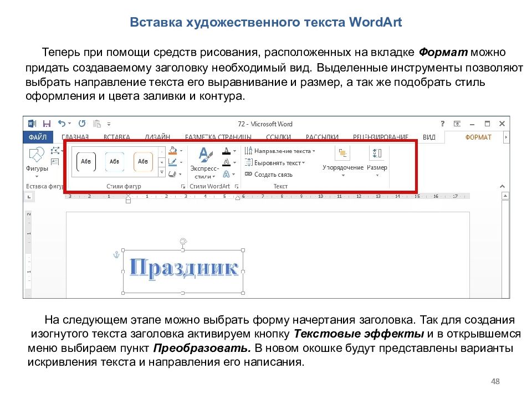This screenshot has height=399, width=532.
Task: Switch to the ГЛАВНАЯ tab
Action: tap(75, 137)
